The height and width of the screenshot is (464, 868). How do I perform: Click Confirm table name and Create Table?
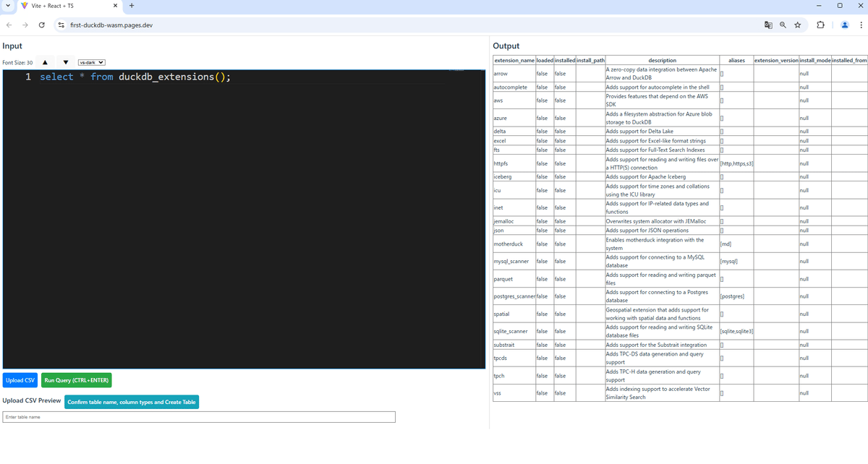coord(131,400)
